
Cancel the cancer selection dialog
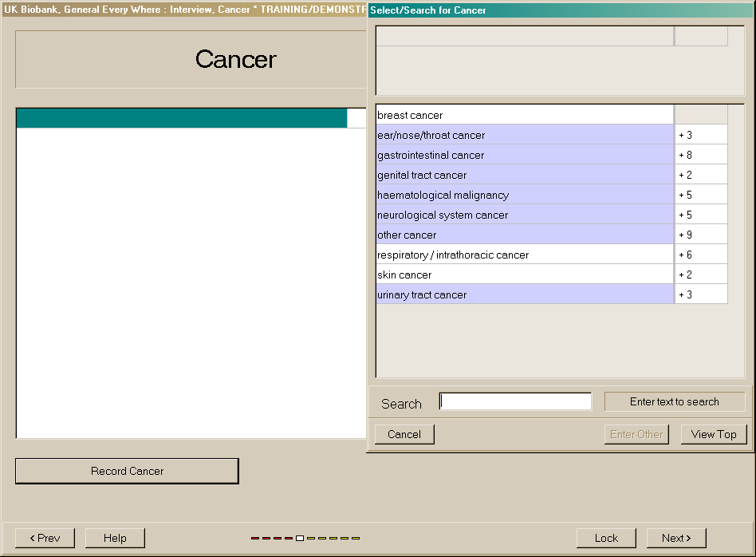pos(404,434)
